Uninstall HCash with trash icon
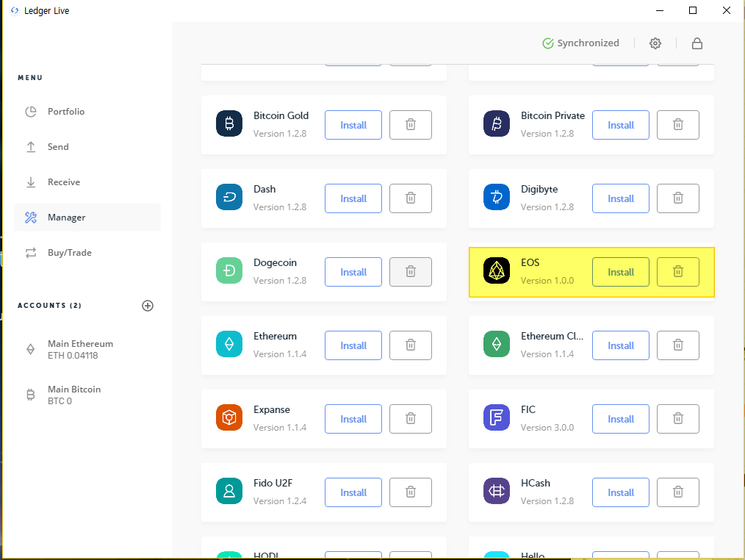745x560 pixels. coord(678,492)
